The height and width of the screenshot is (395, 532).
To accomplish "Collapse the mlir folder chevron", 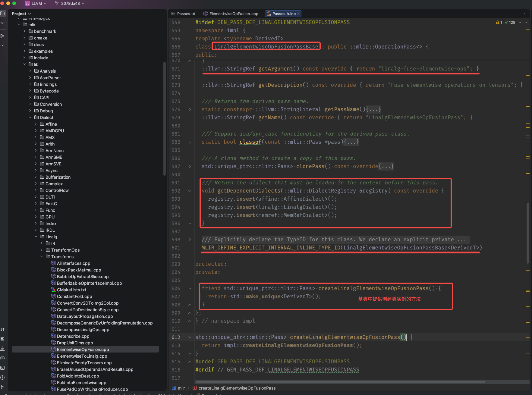I will pyautogui.click(x=19, y=25).
